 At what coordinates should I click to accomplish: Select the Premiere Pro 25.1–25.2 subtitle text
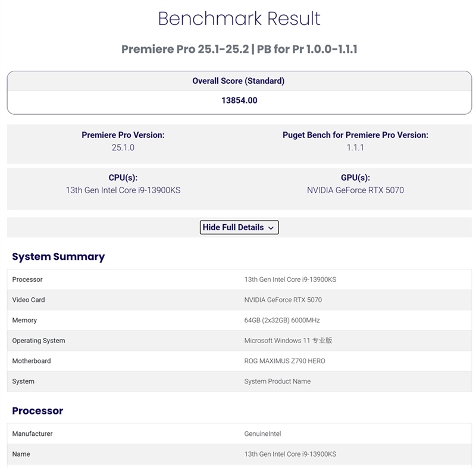pyautogui.click(x=239, y=49)
